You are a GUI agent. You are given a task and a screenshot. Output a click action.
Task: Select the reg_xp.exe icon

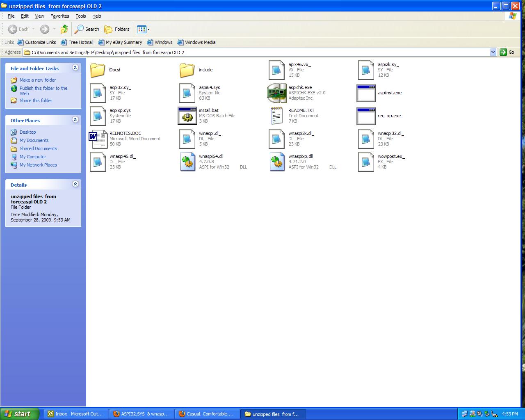pos(366,116)
